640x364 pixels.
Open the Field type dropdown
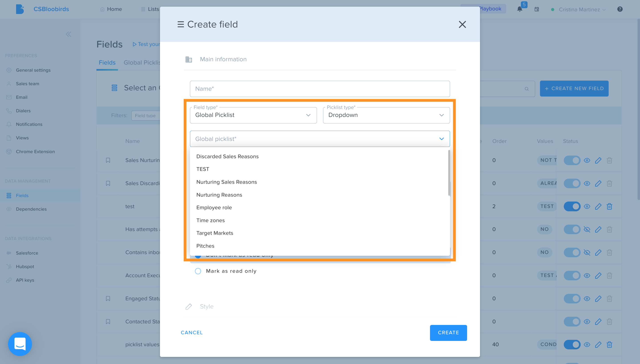pyautogui.click(x=253, y=115)
